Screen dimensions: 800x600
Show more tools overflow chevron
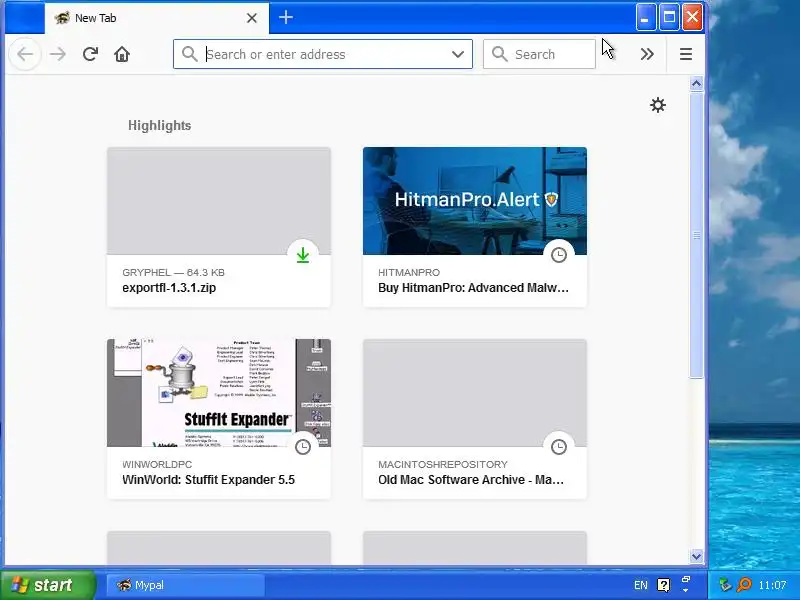647,54
